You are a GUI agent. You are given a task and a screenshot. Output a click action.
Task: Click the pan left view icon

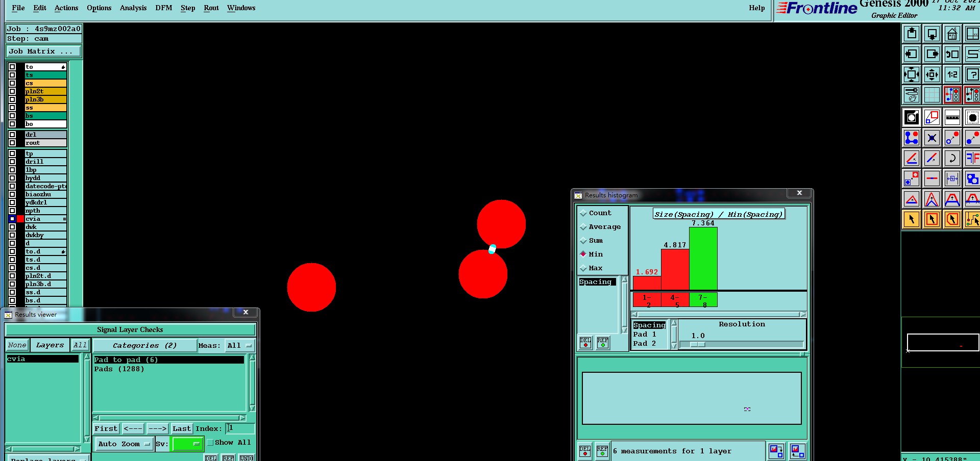[x=912, y=54]
